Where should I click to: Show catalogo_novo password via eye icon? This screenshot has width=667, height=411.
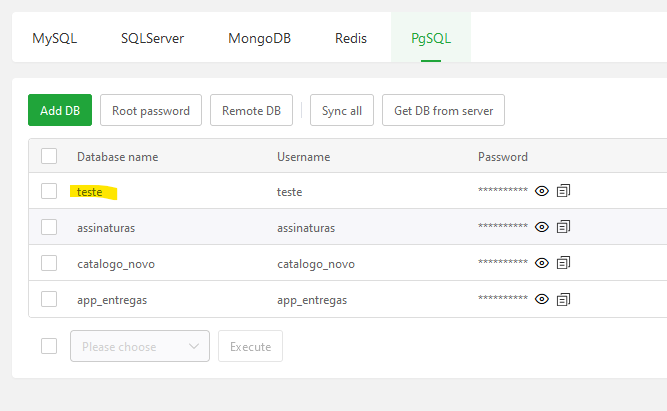click(x=542, y=263)
